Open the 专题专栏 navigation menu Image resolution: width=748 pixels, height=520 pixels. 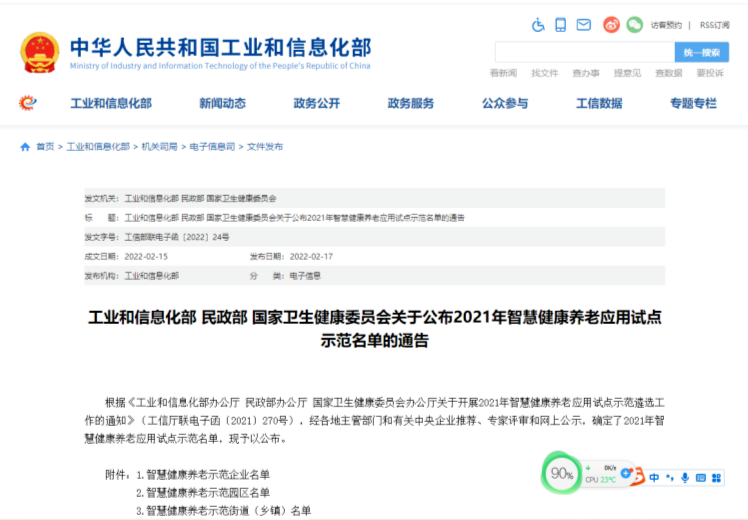pos(693,103)
